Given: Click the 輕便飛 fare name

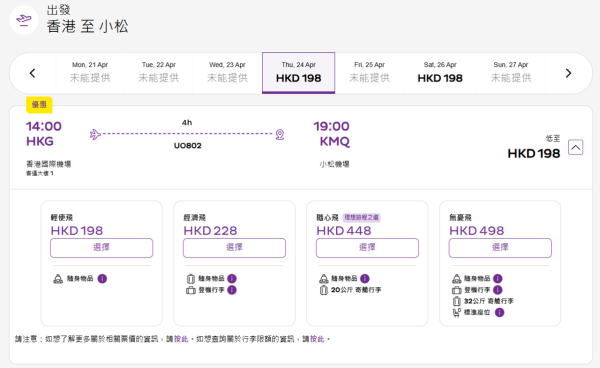Looking at the screenshot, I should (x=62, y=218).
